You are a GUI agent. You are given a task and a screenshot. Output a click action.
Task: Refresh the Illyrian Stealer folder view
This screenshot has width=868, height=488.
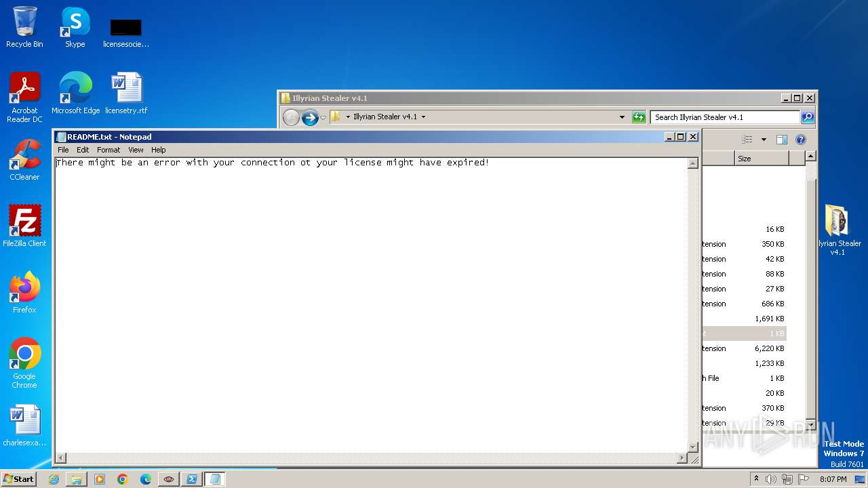tap(639, 117)
